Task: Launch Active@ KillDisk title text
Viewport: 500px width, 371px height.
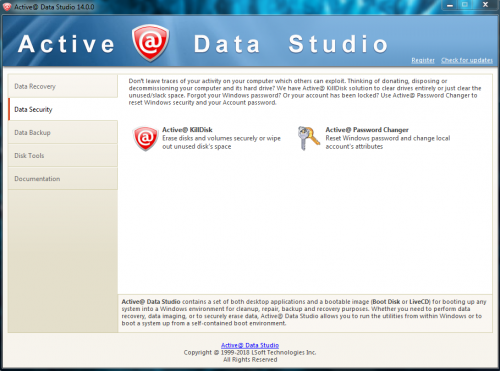Action: pyautogui.click(x=187, y=130)
